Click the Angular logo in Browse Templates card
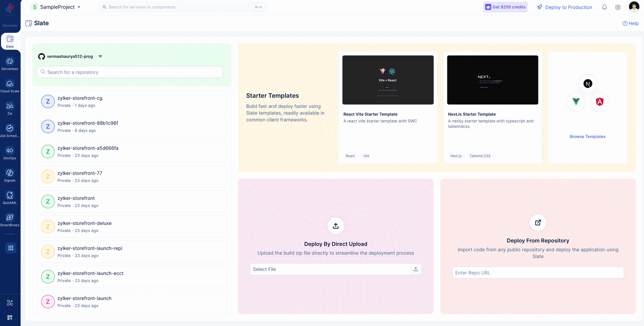 [600, 101]
